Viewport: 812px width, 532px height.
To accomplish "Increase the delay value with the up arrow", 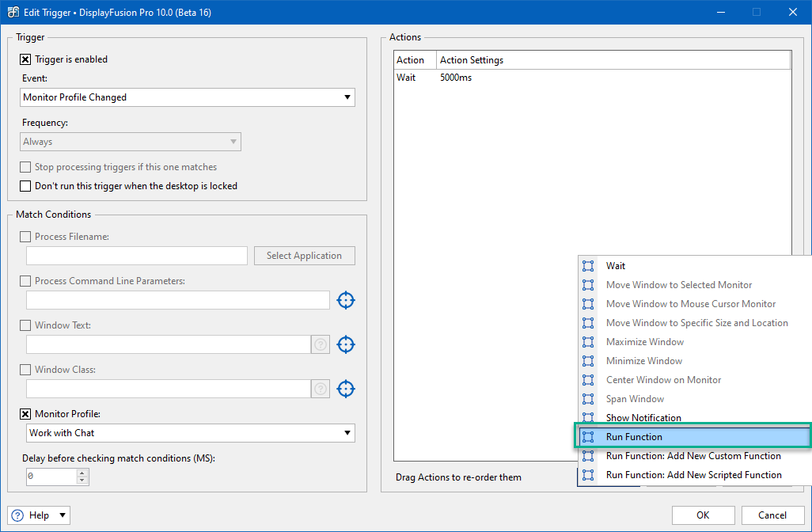I will pyautogui.click(x=82, y=473).
